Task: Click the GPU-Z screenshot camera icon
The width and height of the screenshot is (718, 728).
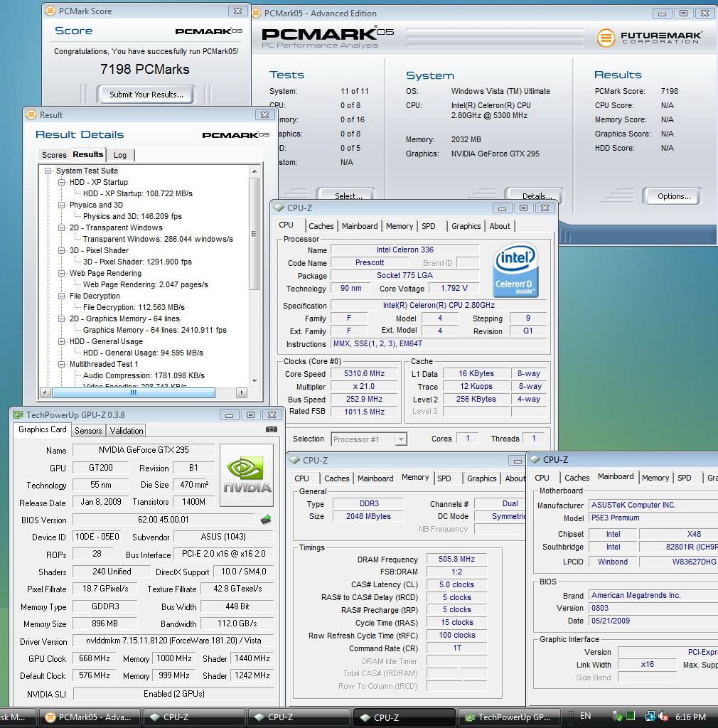Action: click(272, 429)
